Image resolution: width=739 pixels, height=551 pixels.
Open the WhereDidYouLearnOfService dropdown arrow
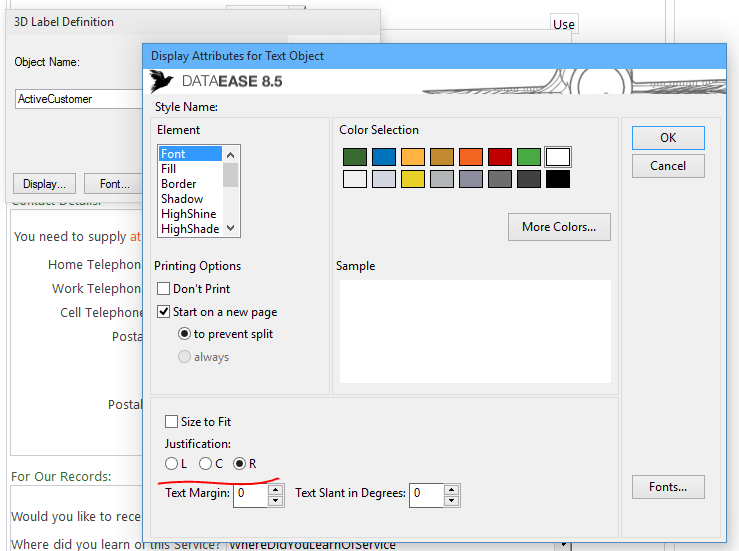563,545
